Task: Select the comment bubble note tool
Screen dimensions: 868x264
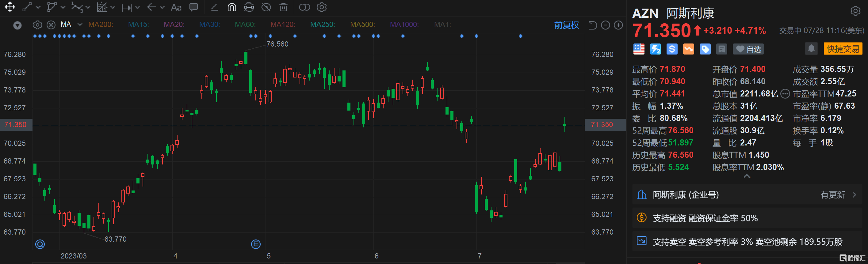Action: point(194,7)
